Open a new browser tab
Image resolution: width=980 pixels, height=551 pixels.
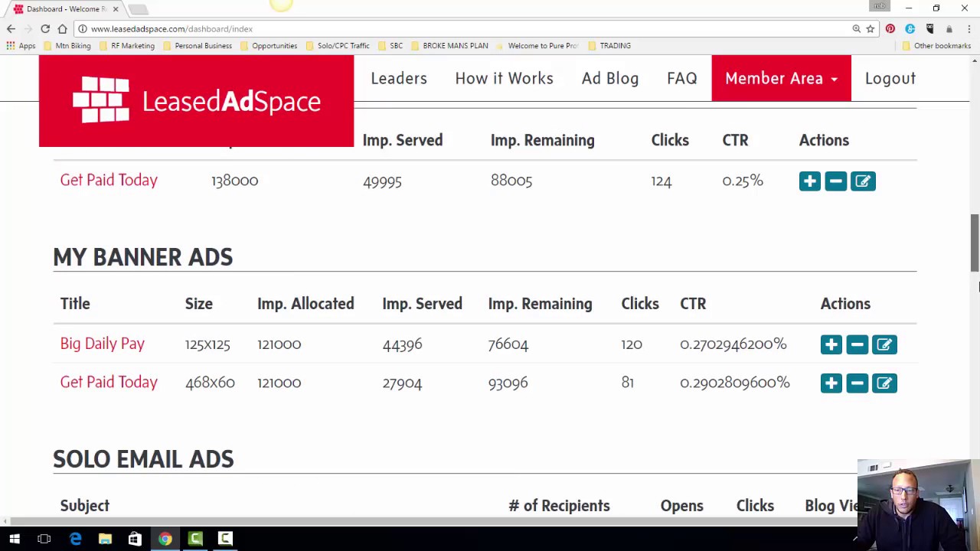click(138, 9)
